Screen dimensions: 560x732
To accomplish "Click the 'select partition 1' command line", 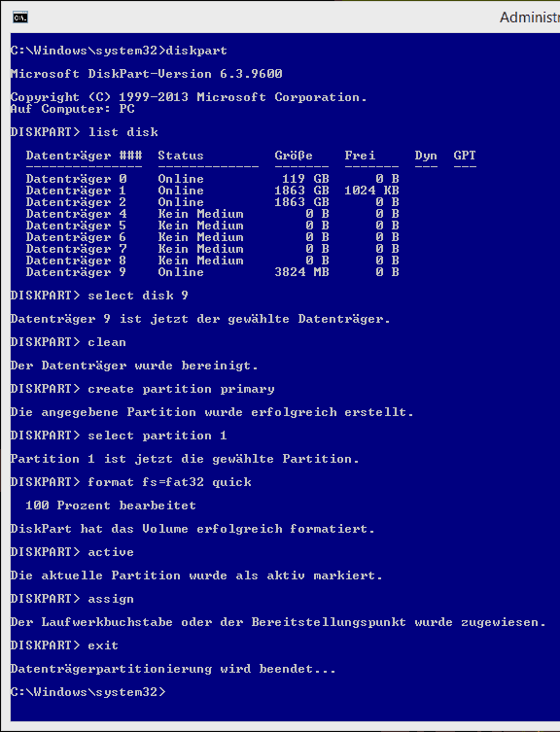I will [x=119, y=436].
